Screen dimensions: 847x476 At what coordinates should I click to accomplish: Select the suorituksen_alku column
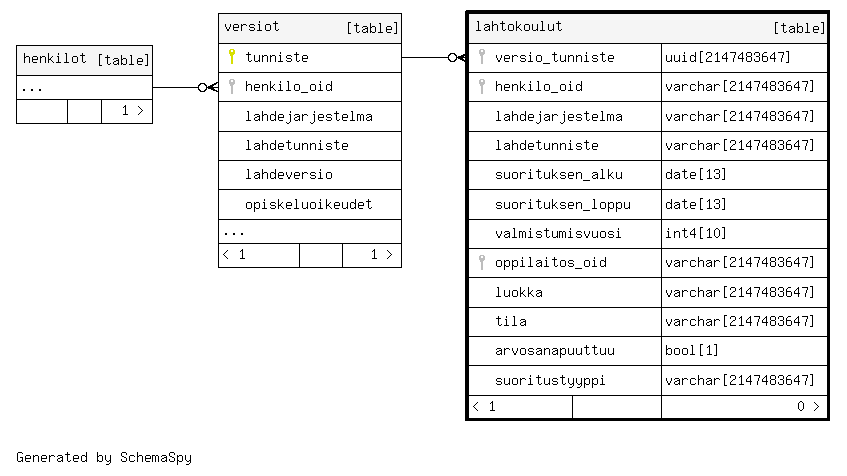559,174
